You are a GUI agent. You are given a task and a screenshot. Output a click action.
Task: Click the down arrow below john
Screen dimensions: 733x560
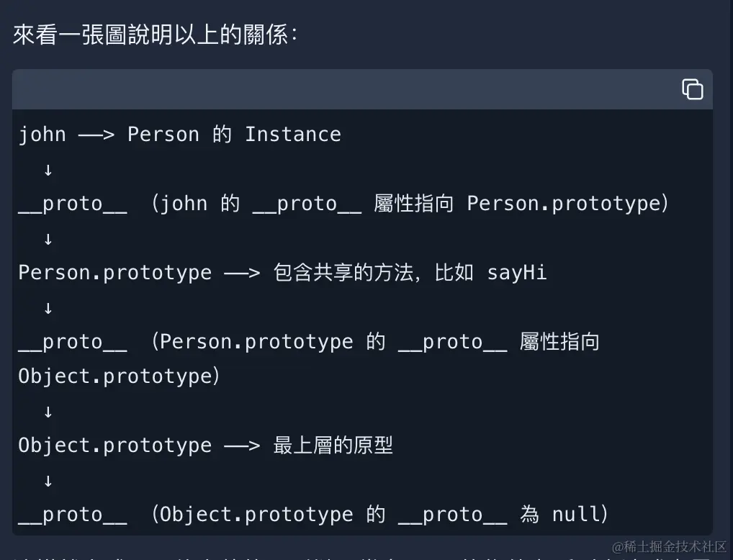(48, 170)
